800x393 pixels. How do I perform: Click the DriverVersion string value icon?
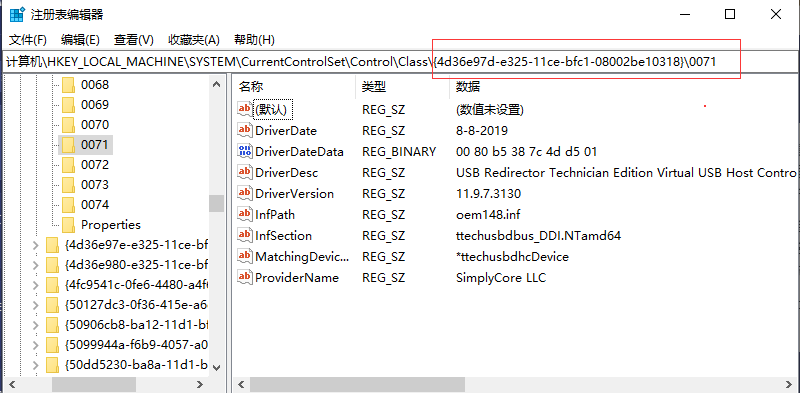click(245, 193)
